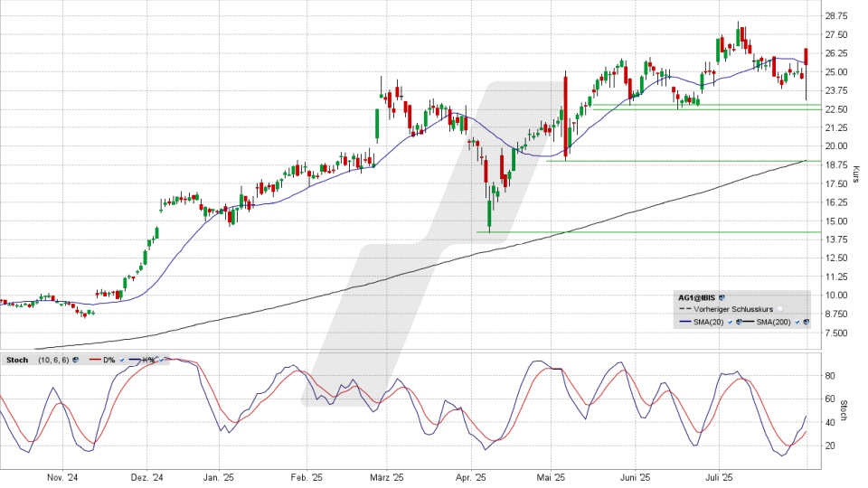Toggle the Vorheriger Schlusskurs checkbox

[x=780, y=309]
